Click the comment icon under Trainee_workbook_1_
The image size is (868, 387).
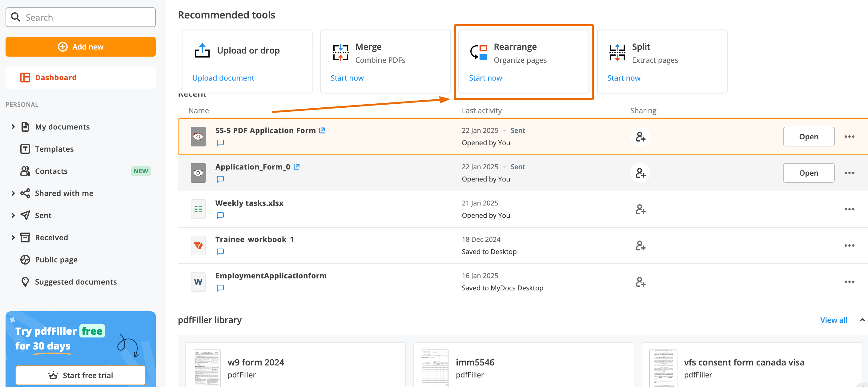(x=220, y=252)
